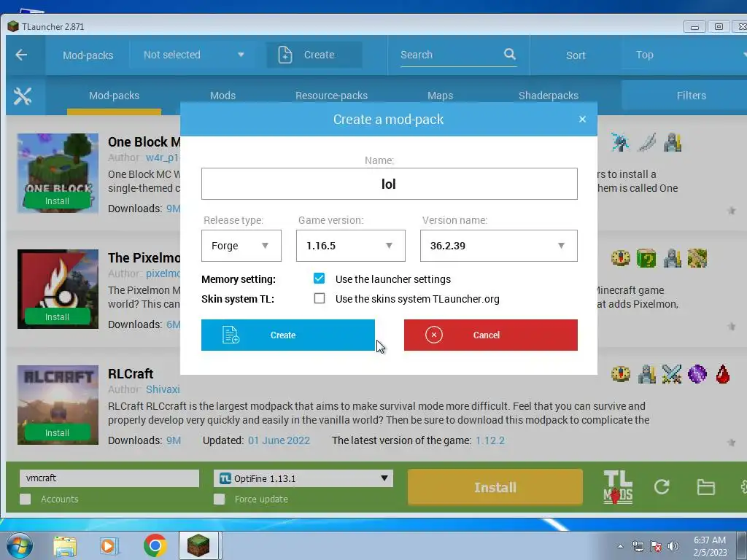Click the purple orb icon on RLCraft row
Screen dimensions: 747x560
697,374
